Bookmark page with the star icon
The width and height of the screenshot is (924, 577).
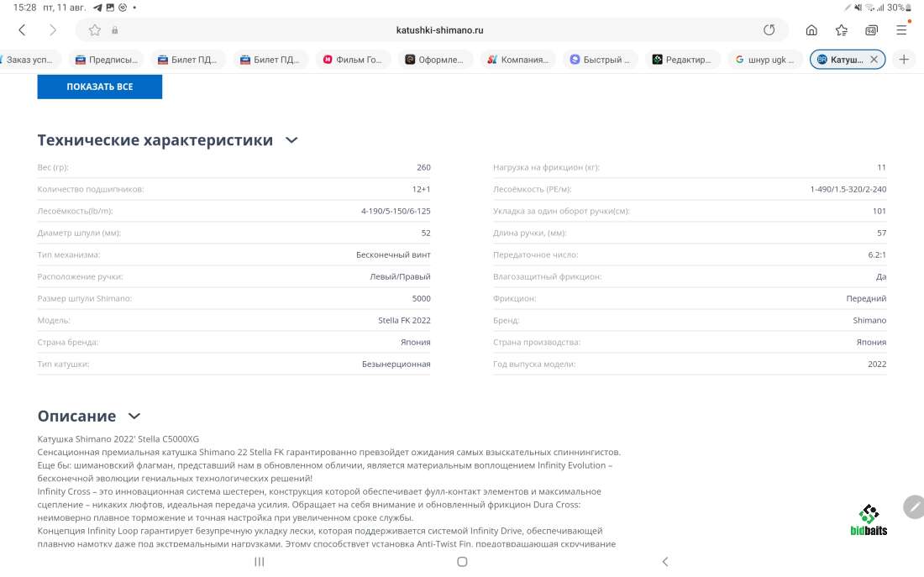(95, 30)
